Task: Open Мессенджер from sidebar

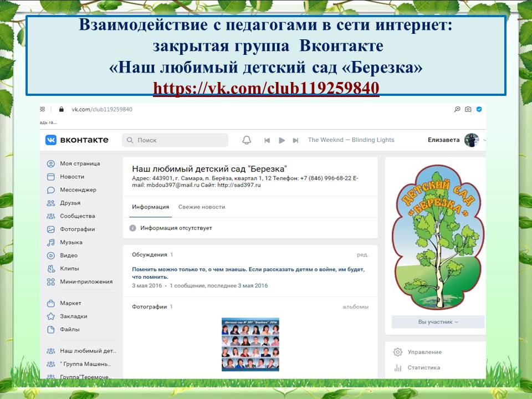Action: point(78,190)
